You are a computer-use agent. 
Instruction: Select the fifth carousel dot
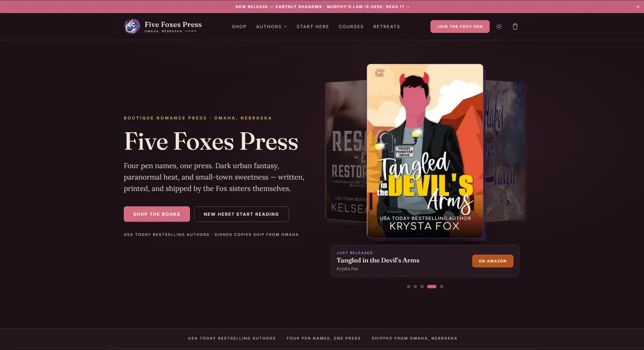[442, 287]
